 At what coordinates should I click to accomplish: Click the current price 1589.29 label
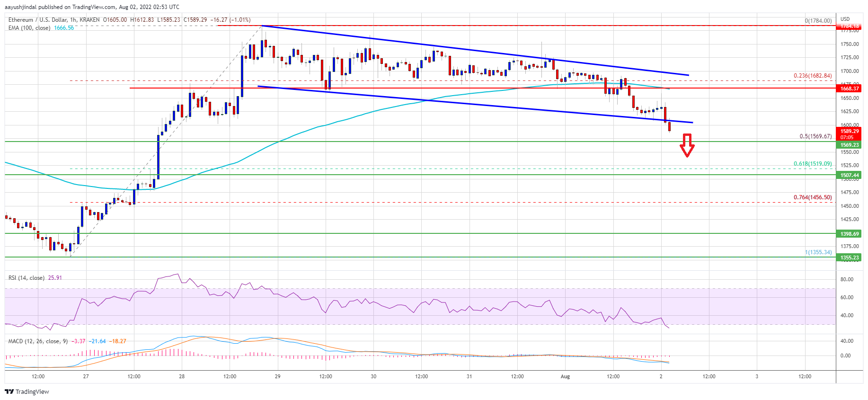849,131
